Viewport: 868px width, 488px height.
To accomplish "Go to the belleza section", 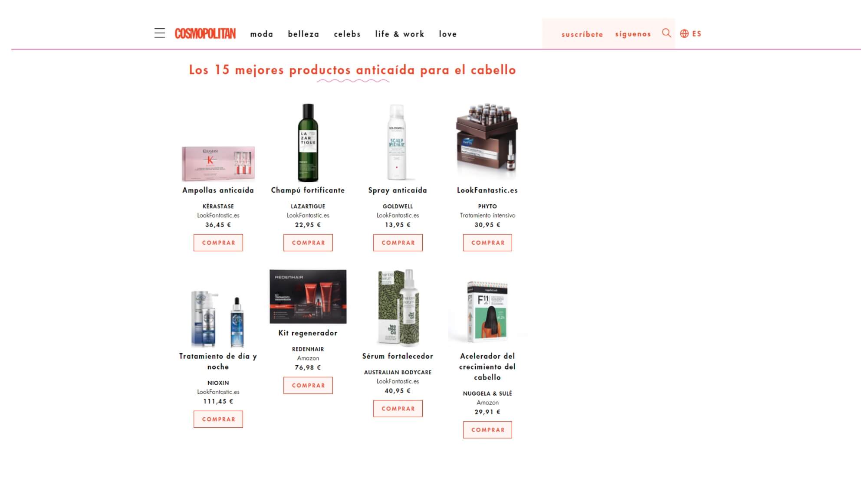I will 303,34.
